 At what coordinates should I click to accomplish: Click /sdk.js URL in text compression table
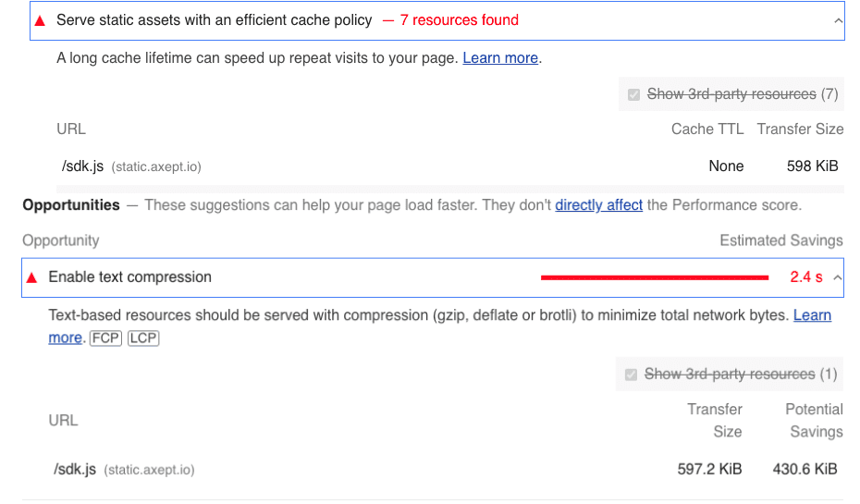75,470
